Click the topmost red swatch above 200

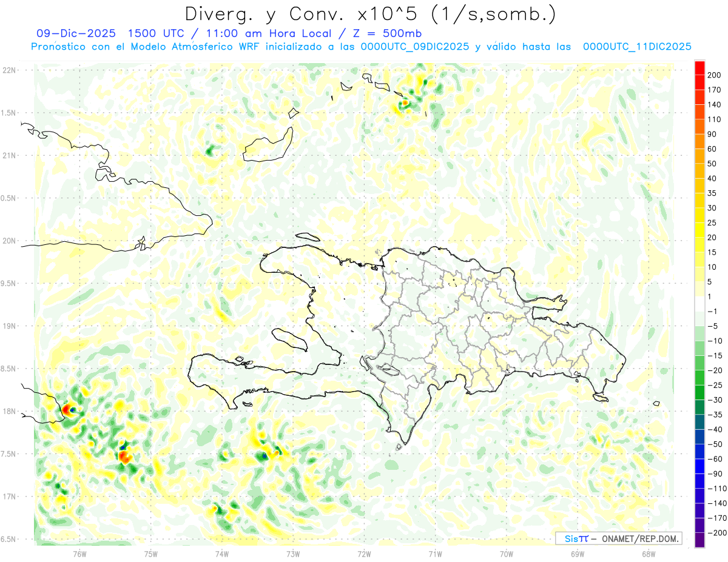pos(699,67)
